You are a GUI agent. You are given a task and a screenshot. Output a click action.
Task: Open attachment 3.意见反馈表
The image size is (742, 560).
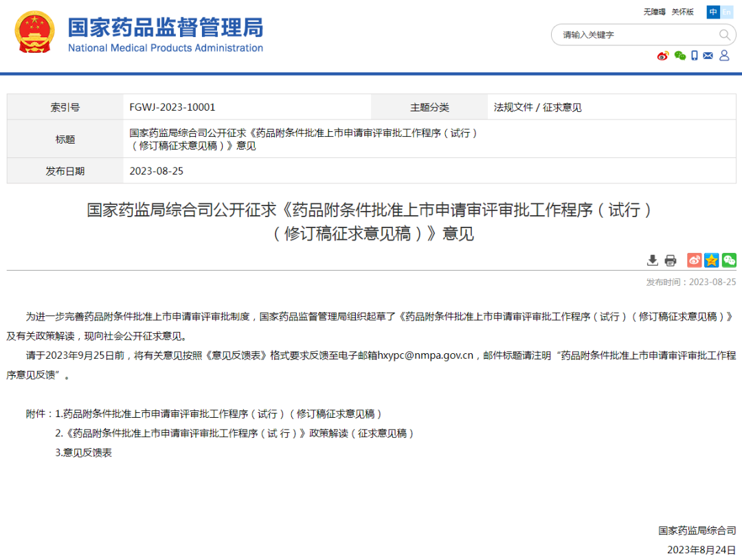pyautogui.click(x=83, y=453)
